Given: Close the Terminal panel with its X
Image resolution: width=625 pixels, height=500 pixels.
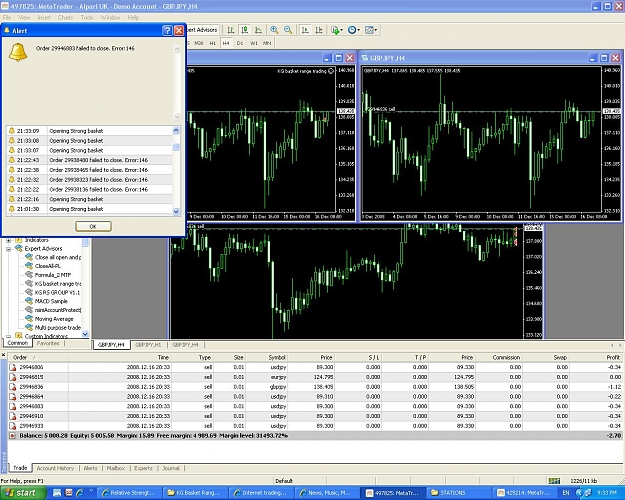Looking at the screenshot, I should coord(3,354).
